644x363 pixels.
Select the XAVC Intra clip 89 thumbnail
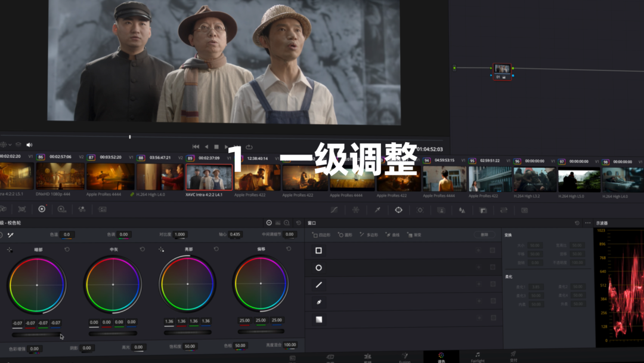pos(209,177)
